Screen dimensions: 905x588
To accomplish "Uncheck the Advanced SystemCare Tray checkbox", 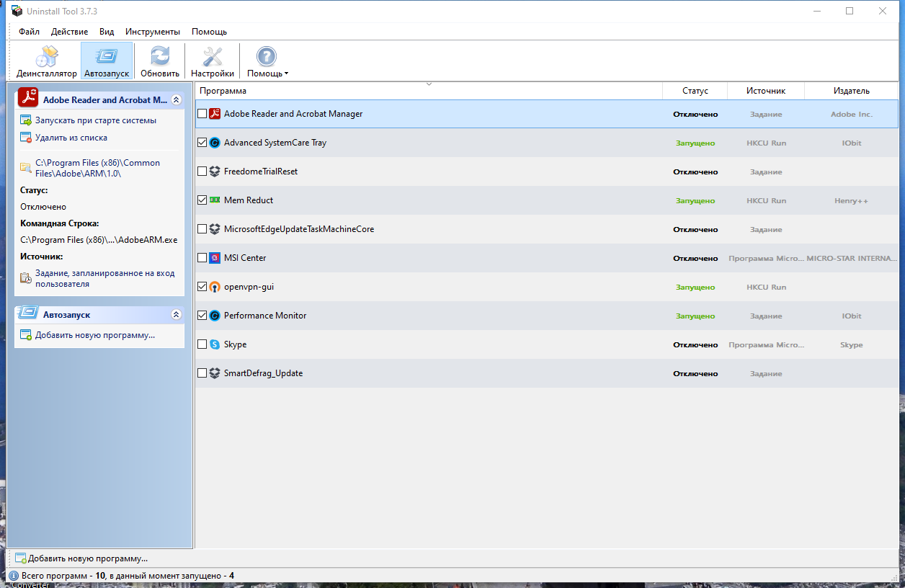I will [202, 143].
